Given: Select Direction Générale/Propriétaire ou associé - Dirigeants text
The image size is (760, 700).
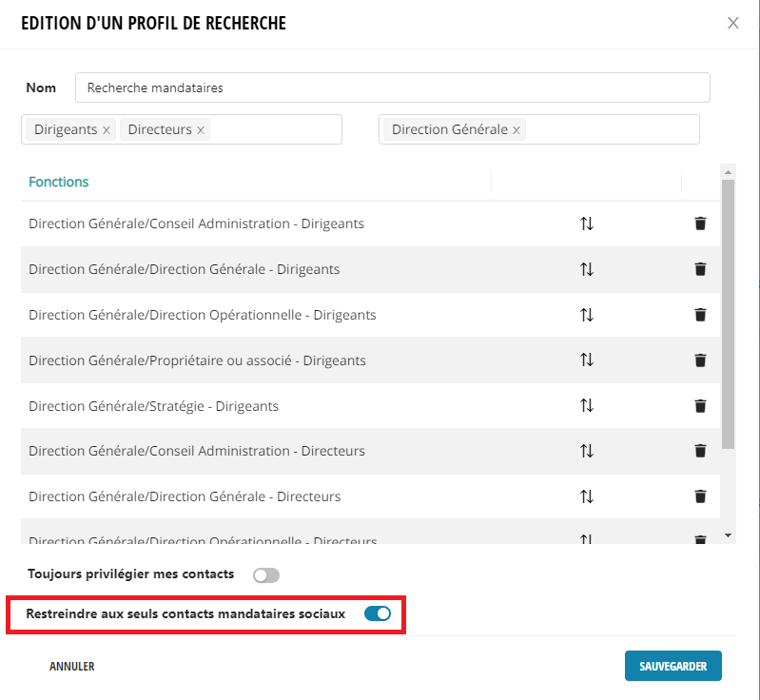Looking at the screenshot, I should (197, 360).
